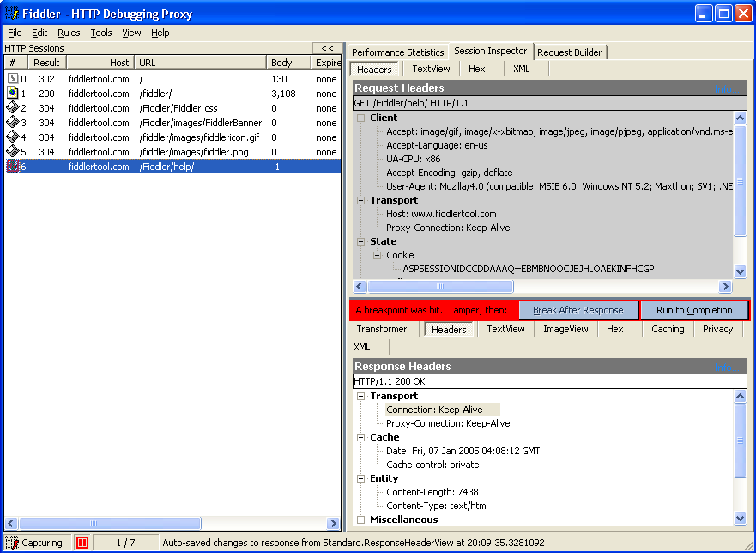Image resolution: width=756 pixels, height=553 pixels.
Task: Click the Capturing status icon
Action: [x=12, y=543]
